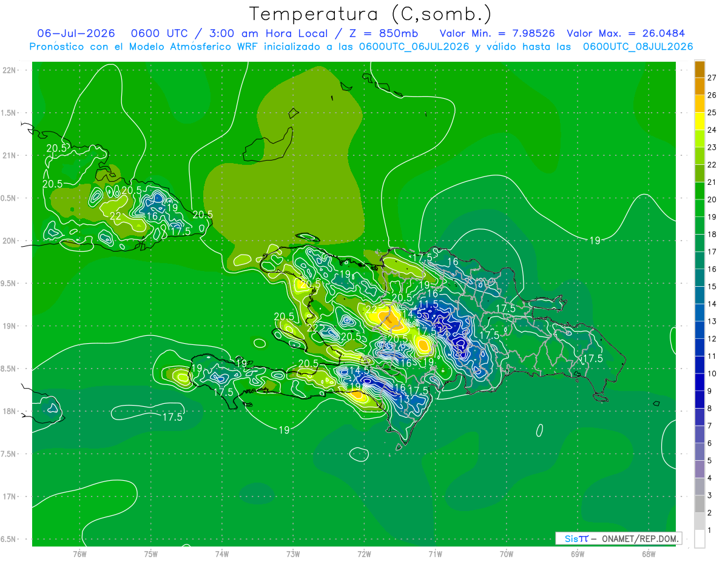
Task: Click the "14" value on color scale
Action: click(x=712, y=304)
